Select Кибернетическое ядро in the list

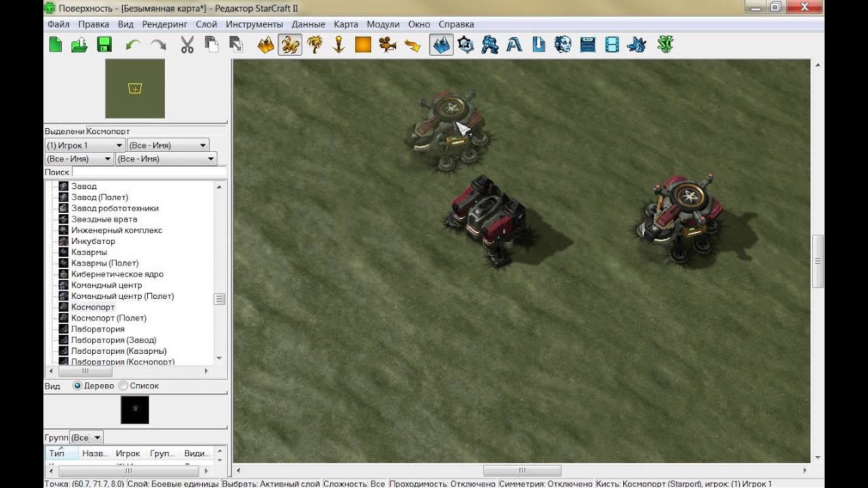[x=117, y=274]
